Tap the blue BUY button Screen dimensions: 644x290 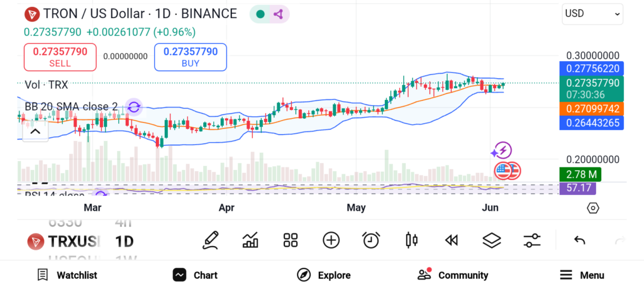[x=191, y=57]
